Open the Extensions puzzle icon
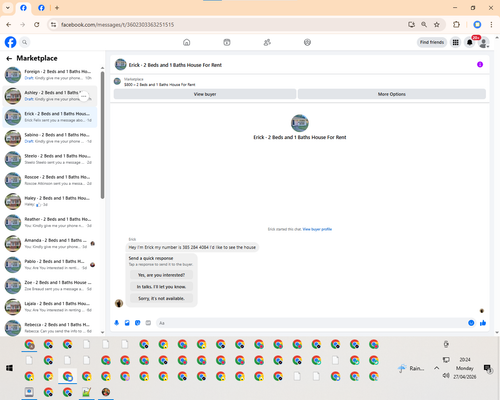Viewport: 500px width, 400px height. (x=456, y=25)
